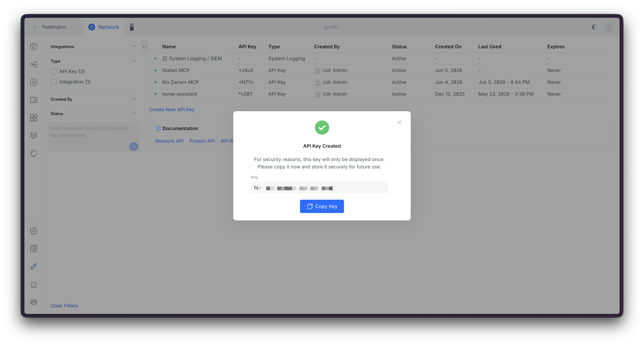Switch to the Network app tab

(x=104, y=27)
